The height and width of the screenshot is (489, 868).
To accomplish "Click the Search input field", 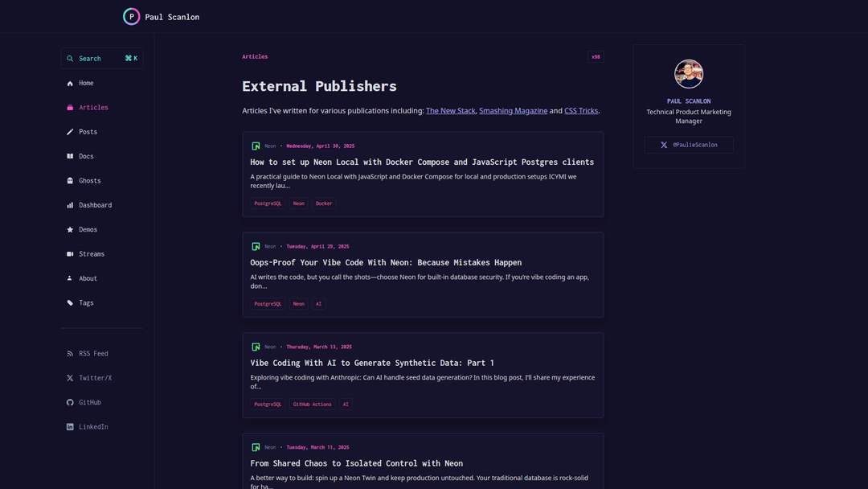I will point(101,59).
